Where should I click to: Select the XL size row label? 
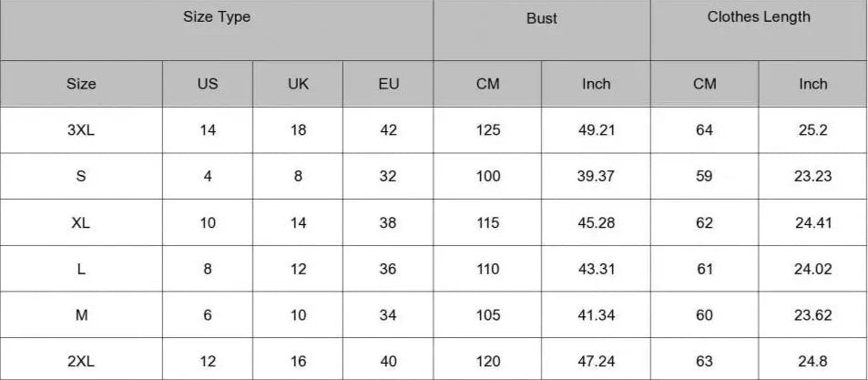coord(81,223)
